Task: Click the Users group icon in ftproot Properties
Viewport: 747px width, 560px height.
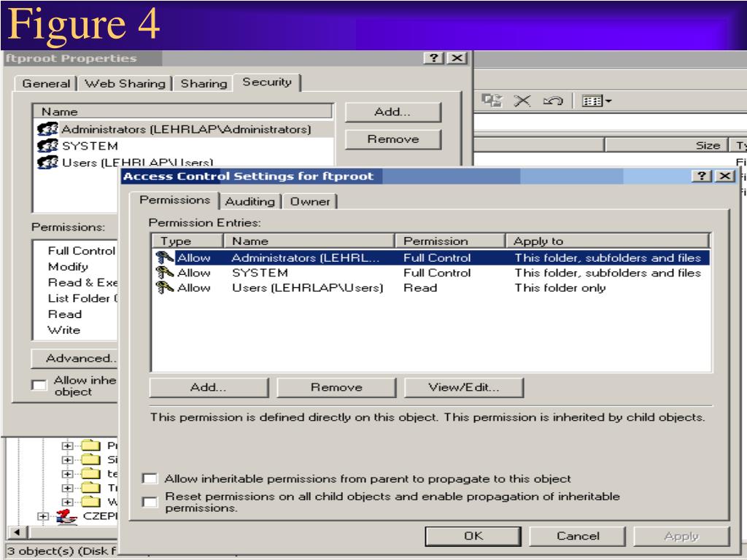Action: (47, 162)
